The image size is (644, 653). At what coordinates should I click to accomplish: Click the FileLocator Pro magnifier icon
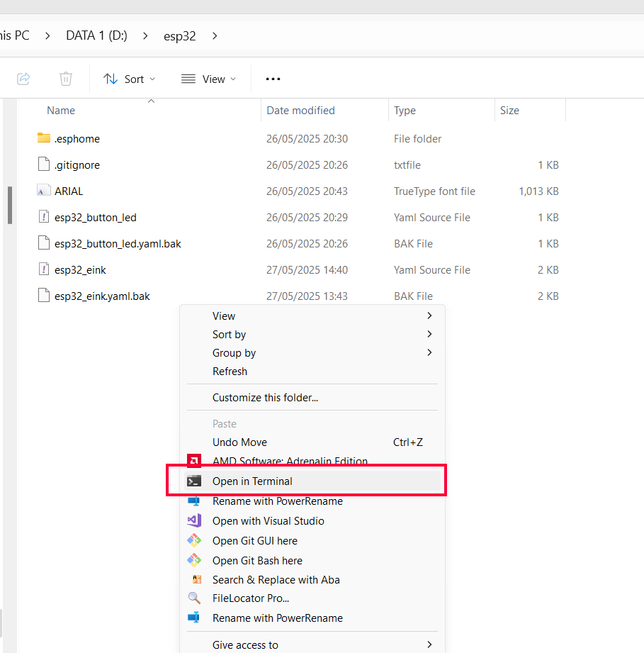(194, 598)
